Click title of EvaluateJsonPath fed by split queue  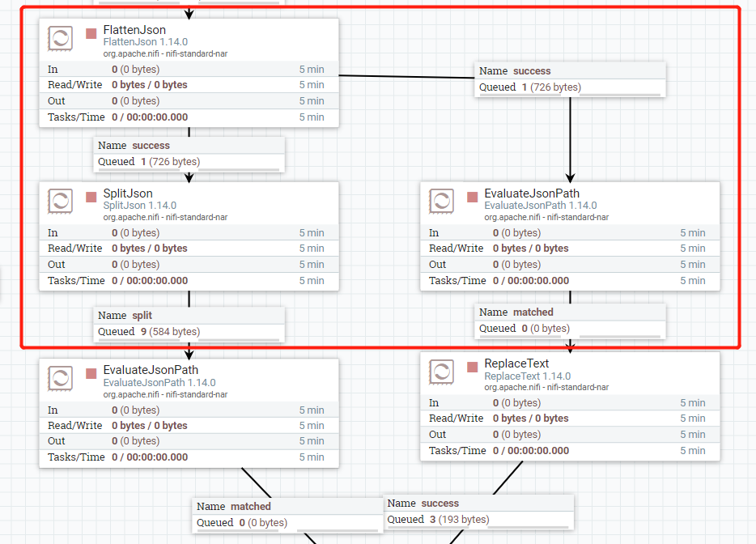click(151, 370)
